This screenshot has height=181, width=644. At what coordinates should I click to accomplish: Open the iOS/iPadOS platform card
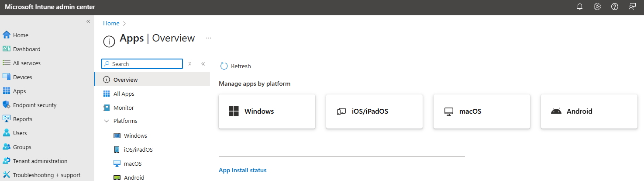pyautogui.click(x=374, y=111)
